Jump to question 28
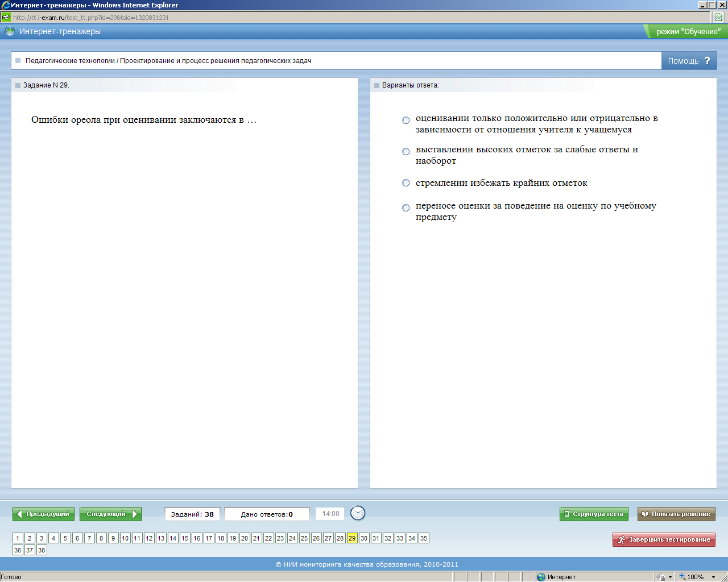728x582 pixels. 340,538
